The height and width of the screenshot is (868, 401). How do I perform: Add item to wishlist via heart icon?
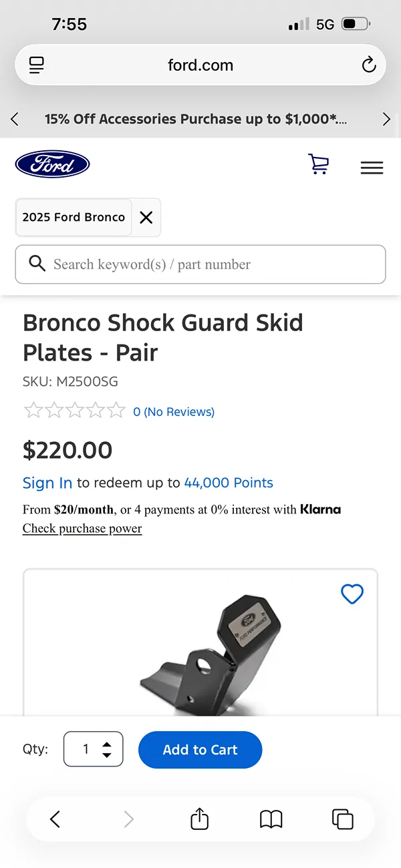(352, 594)
